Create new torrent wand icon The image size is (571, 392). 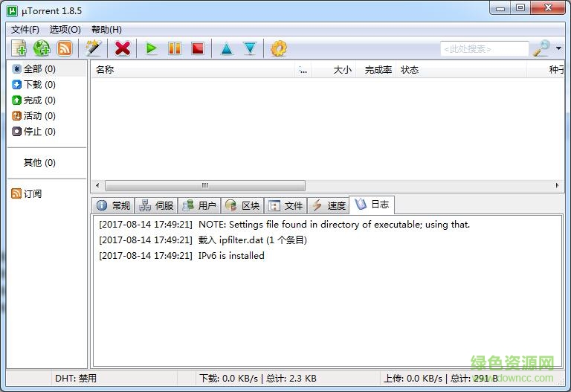point(93,48)
